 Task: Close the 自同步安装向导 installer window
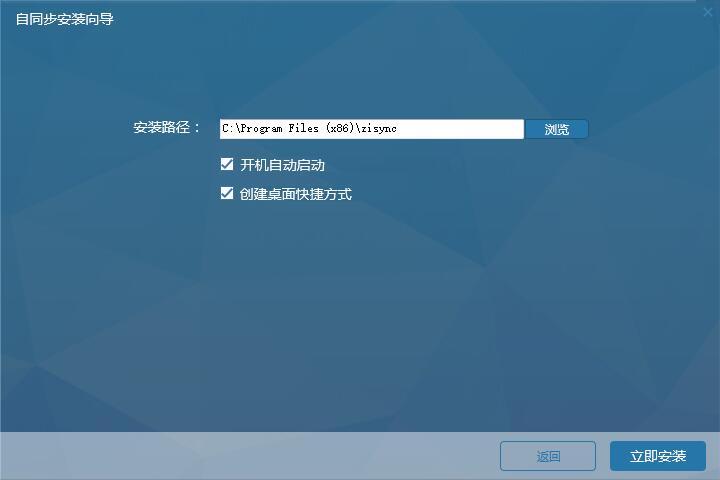[x=708, y=12]
